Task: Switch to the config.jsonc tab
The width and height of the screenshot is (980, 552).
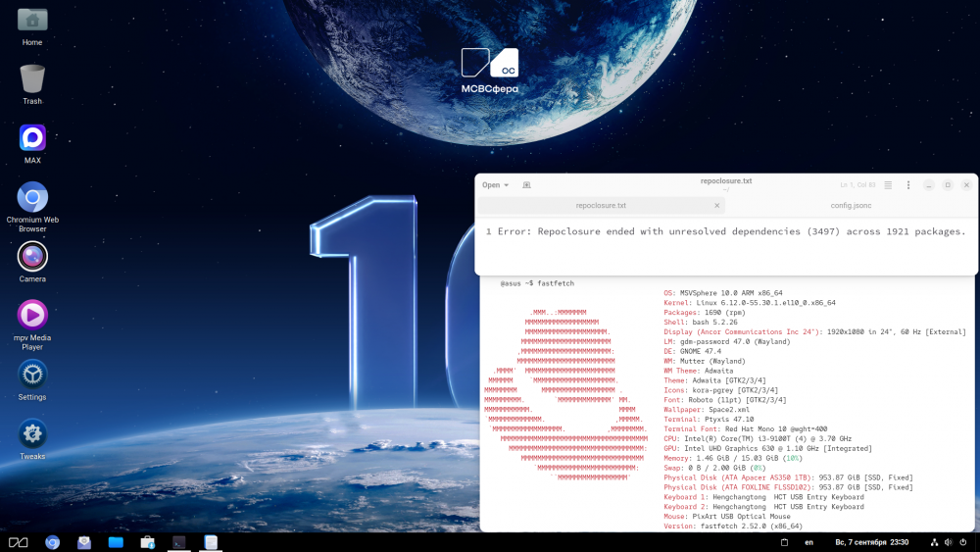Action: tap(851, 206)
